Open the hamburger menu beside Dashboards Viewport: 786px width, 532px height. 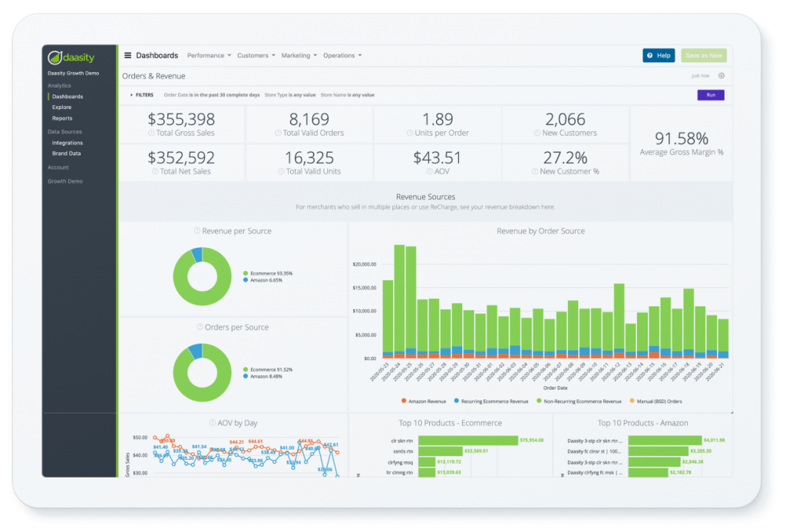click(x=127, y=55)
